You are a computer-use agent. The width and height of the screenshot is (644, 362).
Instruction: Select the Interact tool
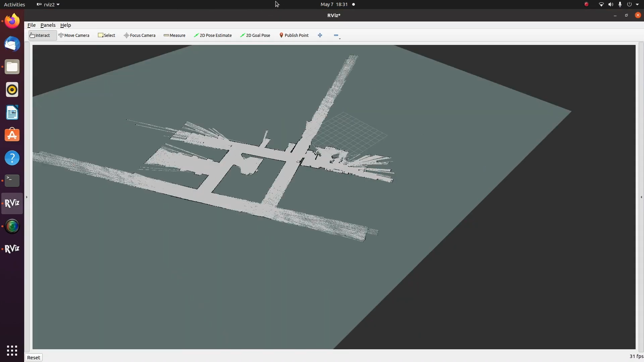[x=40, y=35]
